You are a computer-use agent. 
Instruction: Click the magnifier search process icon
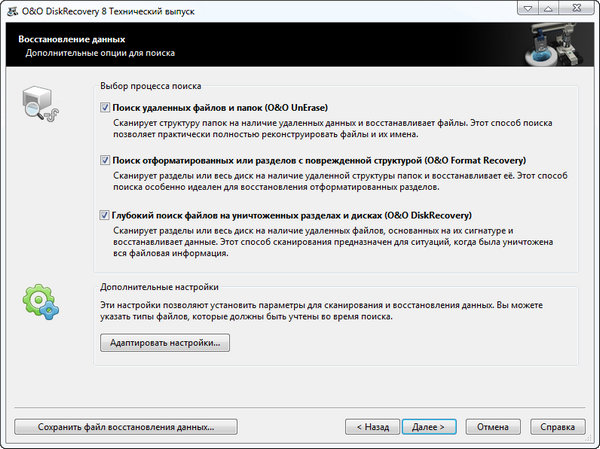coord(39,108)
